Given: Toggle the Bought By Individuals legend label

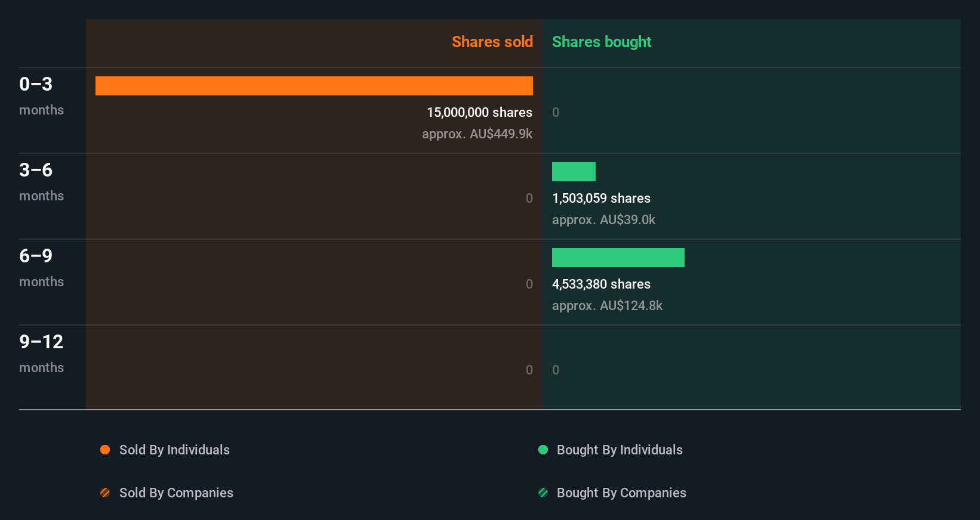Looking at the screenshot, I should click(620, 450).
